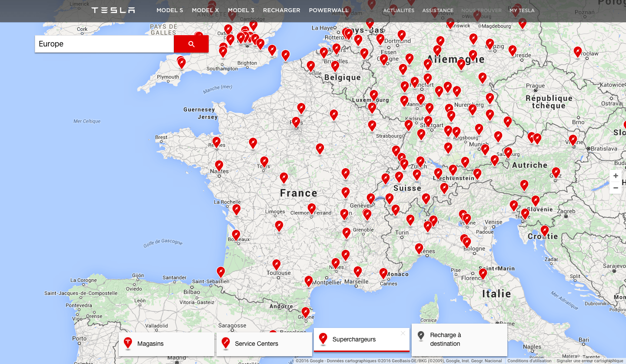Select the Supercharger pin at Wrocław
This screenshot has height=364, width=626.
tap(578, 52)
